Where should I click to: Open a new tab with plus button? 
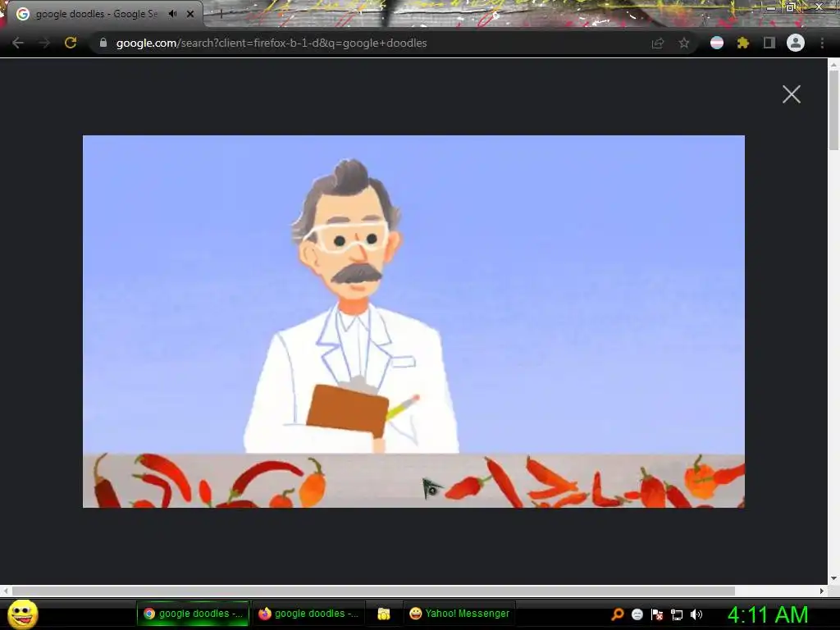pyautogui.click(x=221, y=15)
